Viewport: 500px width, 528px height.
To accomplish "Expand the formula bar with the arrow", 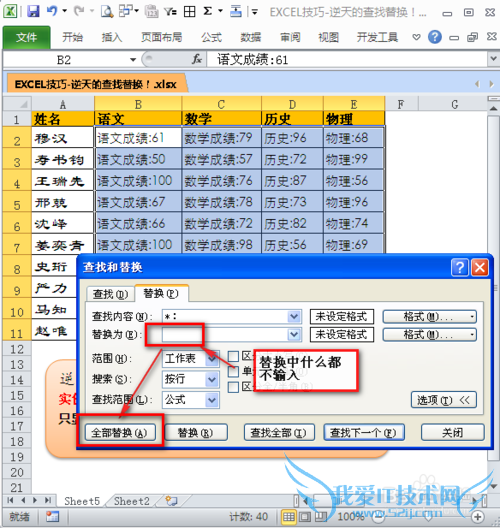I will [493, 59].
